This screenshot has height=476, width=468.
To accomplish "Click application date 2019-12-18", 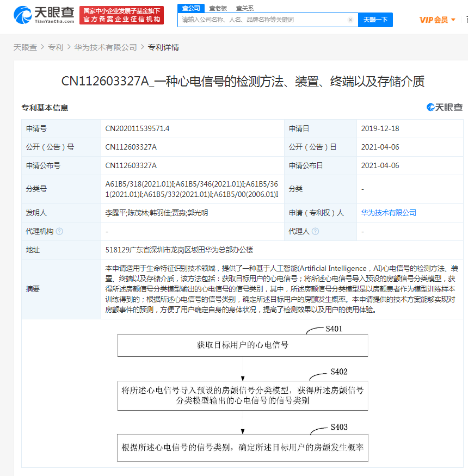I will (380, 128).
